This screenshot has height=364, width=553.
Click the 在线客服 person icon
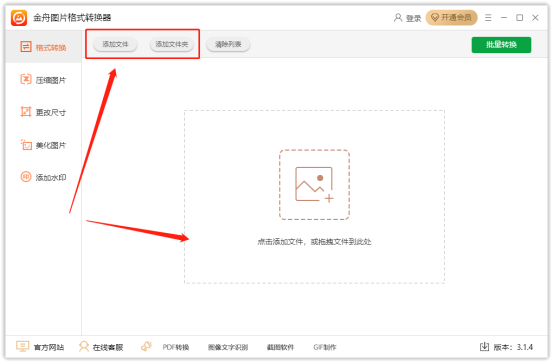pyautogui.click(x=84, y=346)
